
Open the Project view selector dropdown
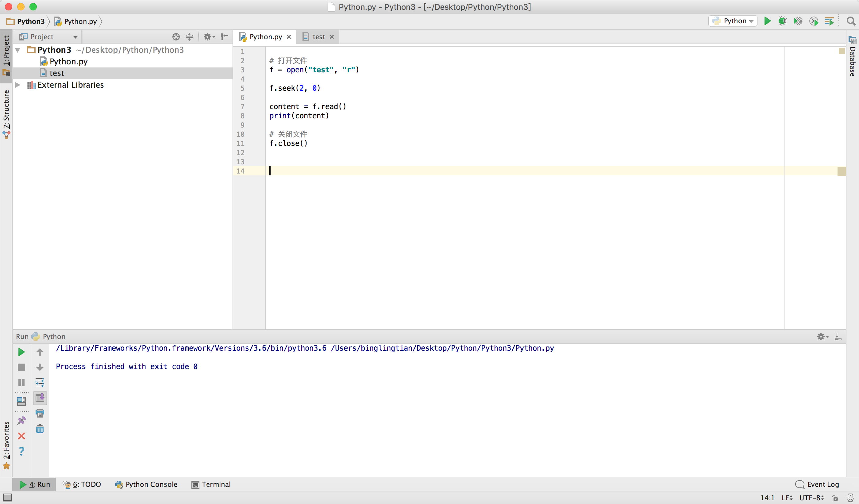click(x=75, y=37)
